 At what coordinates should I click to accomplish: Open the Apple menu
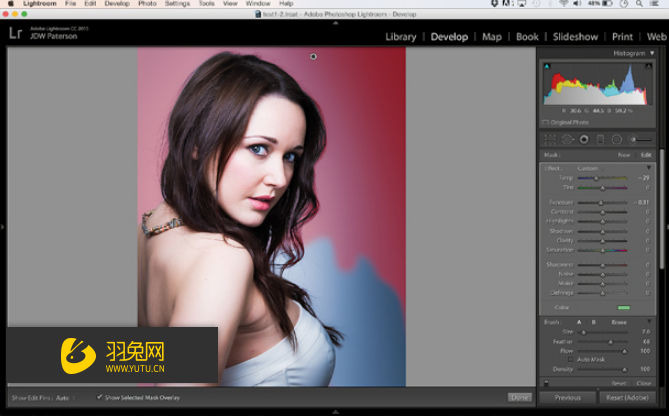tap(10, 3)
